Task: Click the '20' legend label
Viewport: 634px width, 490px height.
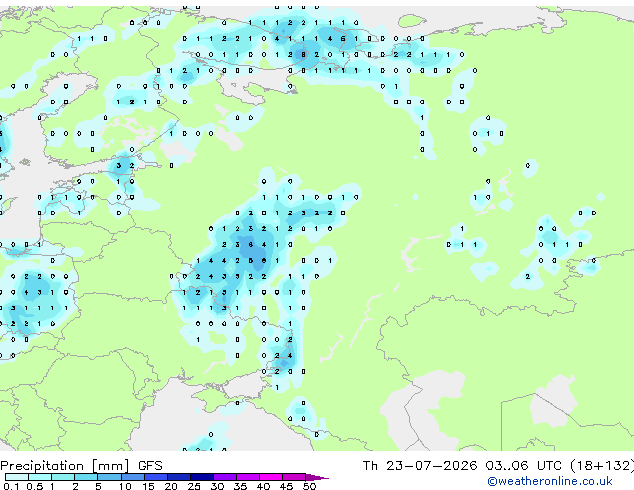Action: click(x=171, y=486)
